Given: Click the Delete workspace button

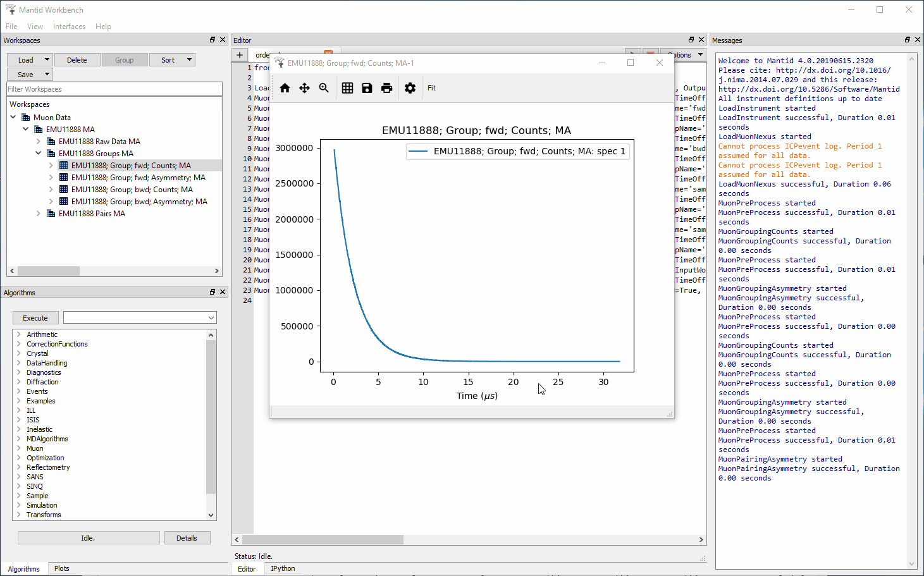Looking at the screenshot, I should coord(77,60).
